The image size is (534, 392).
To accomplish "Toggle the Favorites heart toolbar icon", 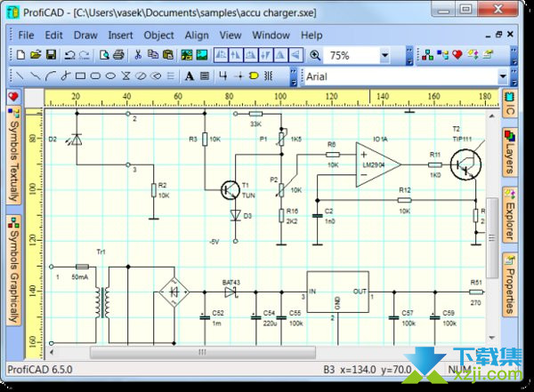I will pos(457,55).
